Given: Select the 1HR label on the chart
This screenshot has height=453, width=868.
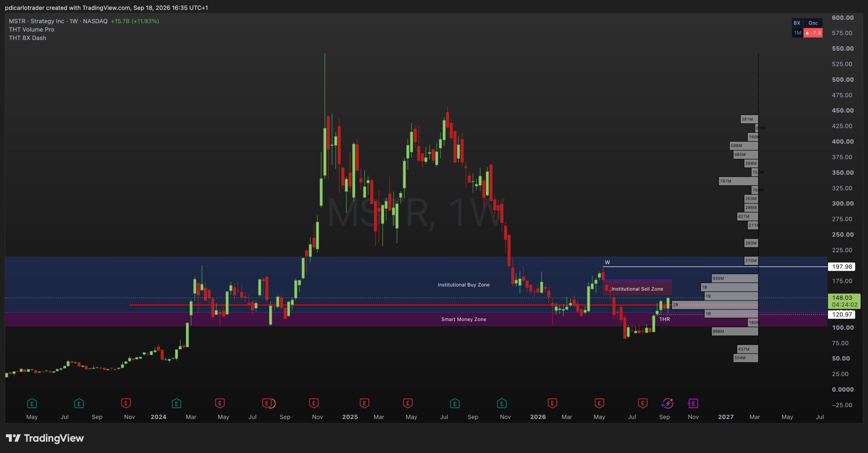Looking at the screenshot, I should pyautogui.click(x=665, y=319).
